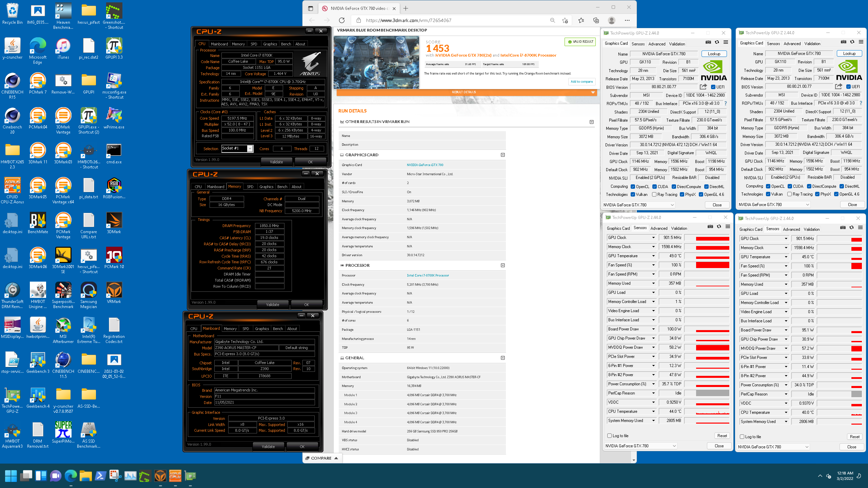The image size is (868, 488).
Task: Open File Explorer from the taskbar
Action: coord(85,476)
